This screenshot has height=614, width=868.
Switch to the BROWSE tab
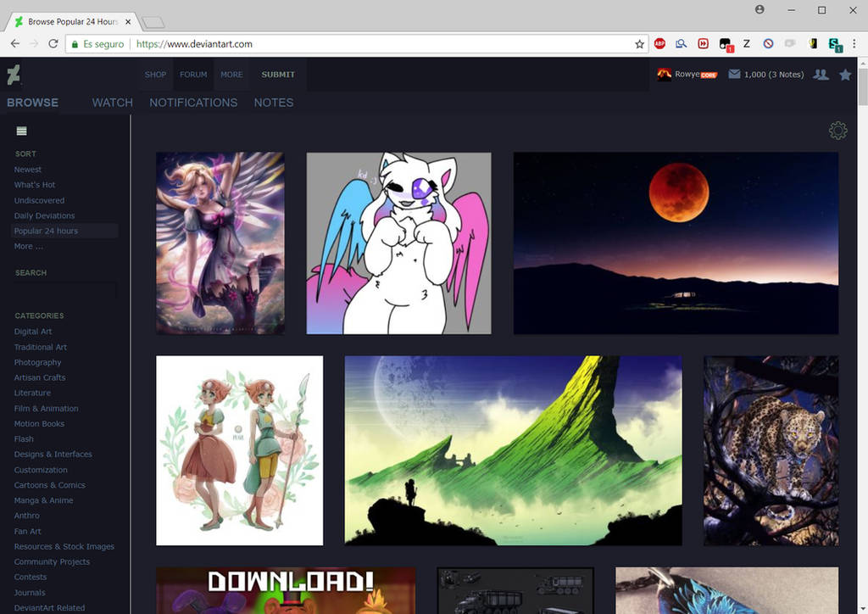point(33,103)
